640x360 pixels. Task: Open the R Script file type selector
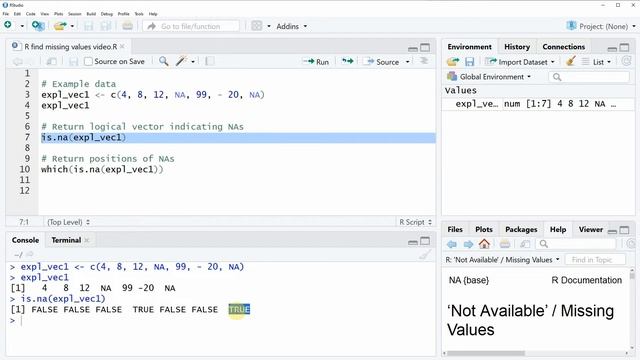pyautogui.click(x=415, y=222)
